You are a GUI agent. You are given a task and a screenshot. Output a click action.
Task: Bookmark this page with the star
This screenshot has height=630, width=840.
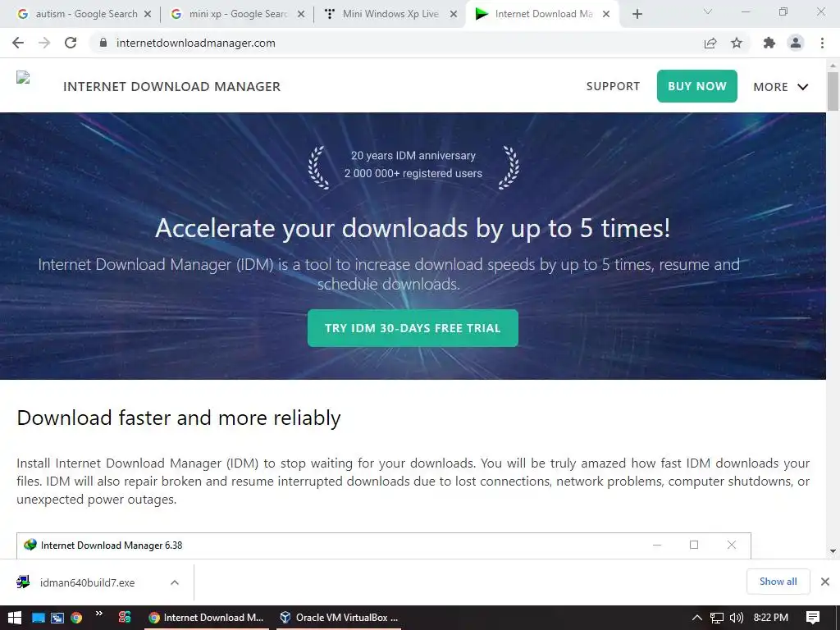tap(737, 43)
